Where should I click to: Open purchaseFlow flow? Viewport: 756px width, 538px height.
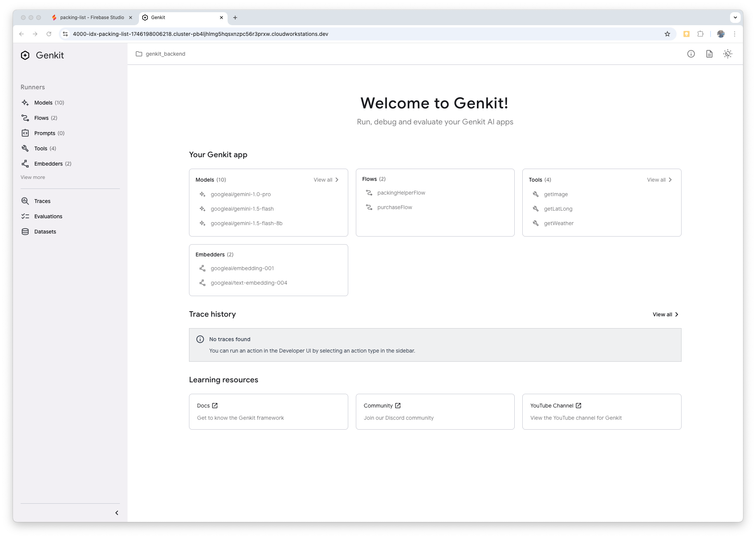click(395, 207)
